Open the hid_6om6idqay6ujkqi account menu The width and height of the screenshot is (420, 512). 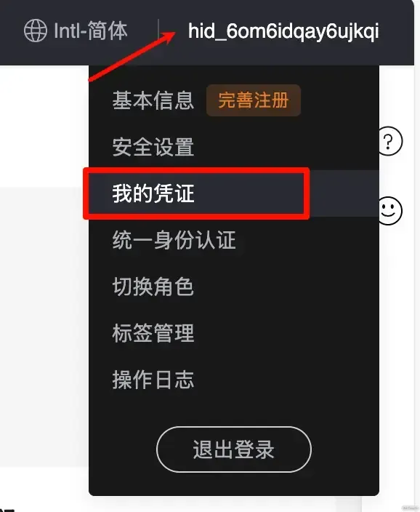click(283, 31)
